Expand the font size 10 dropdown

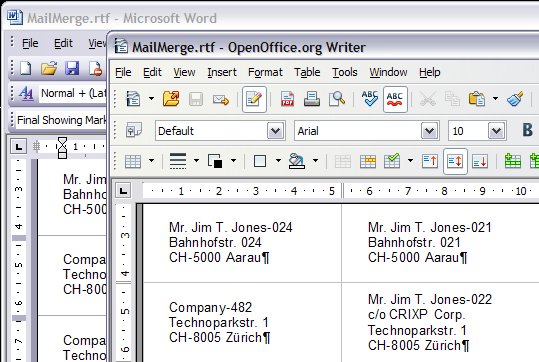click(x=496, y=131)
